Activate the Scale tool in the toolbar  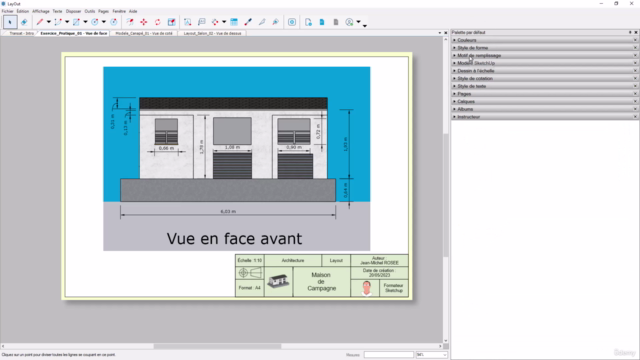pyautogui.click(x=171, y=22)
